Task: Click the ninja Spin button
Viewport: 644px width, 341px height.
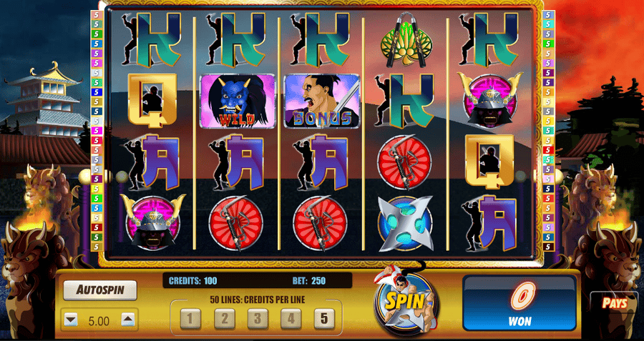Action: point(406,303)
